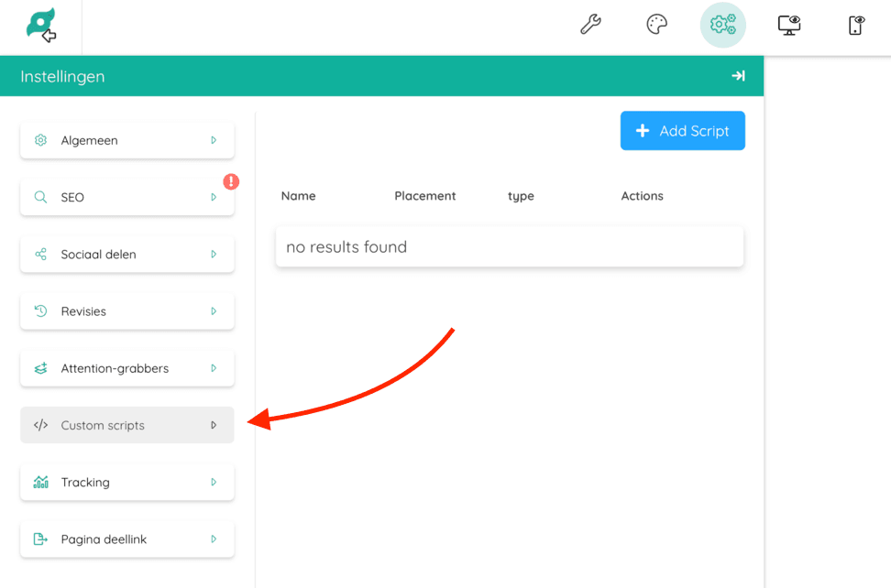891x588 pixels.
Task: Open the wrench tools icon
Action: pos(590,25)
